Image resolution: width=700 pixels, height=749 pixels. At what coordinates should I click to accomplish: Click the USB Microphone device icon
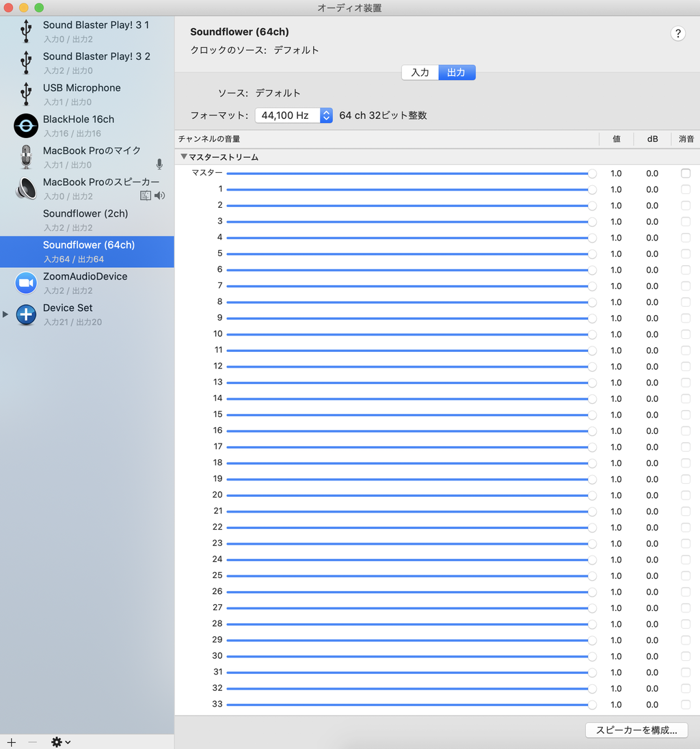(x=26, y=94)
